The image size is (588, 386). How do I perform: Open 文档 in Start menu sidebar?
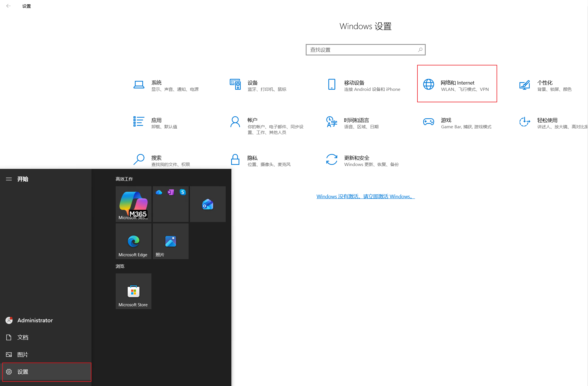coord(23,337)
